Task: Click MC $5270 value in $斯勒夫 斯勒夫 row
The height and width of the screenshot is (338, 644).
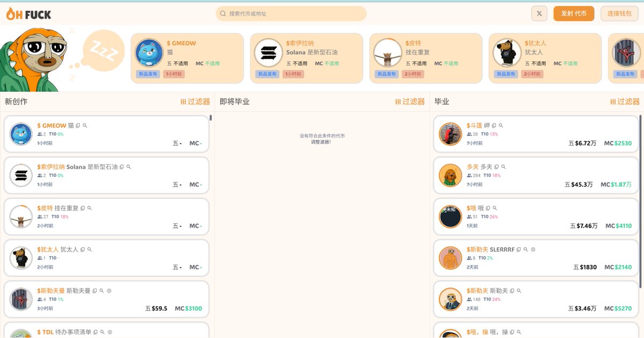Action: click(x=618, y=308)
